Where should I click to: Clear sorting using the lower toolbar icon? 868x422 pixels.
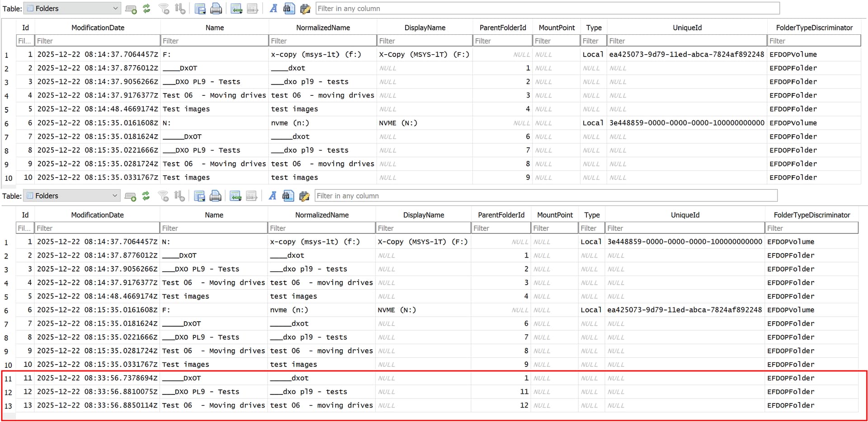[179, 196]
